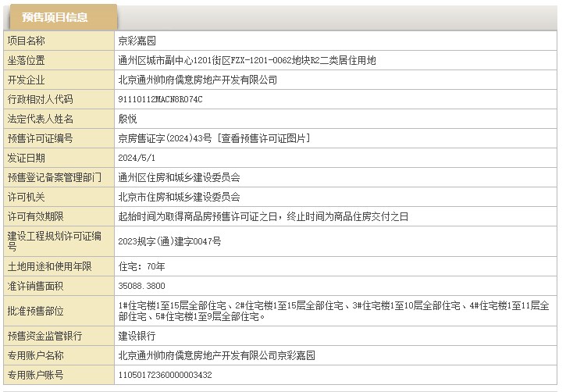Open the 查看预售许可证图片 link

coord(264,138)
